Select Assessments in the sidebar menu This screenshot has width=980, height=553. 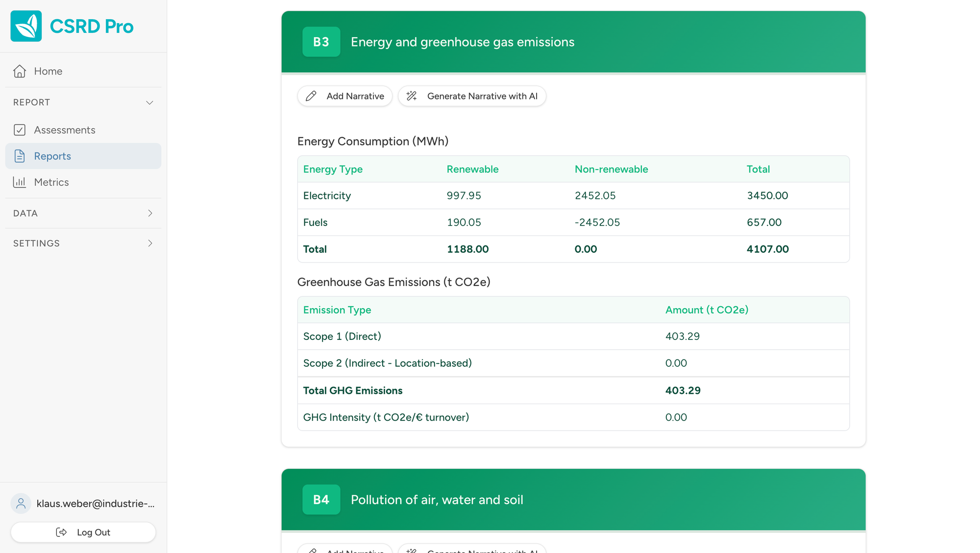coord(65,130)
